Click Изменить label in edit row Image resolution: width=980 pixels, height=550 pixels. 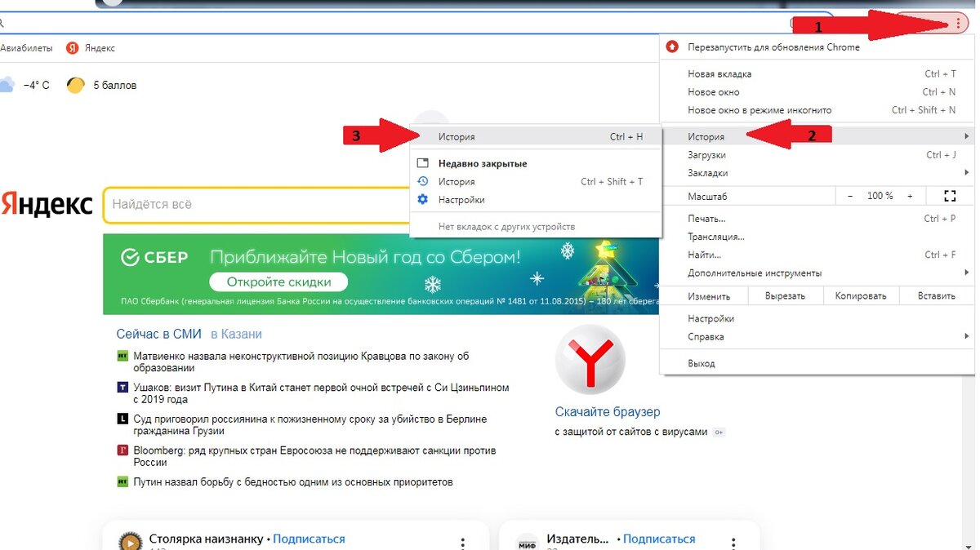pos(709,296)
